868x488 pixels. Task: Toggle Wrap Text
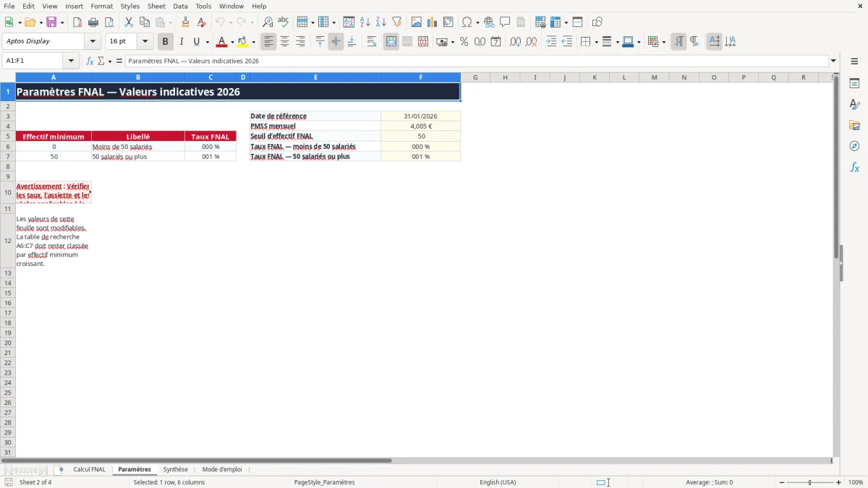372,42
